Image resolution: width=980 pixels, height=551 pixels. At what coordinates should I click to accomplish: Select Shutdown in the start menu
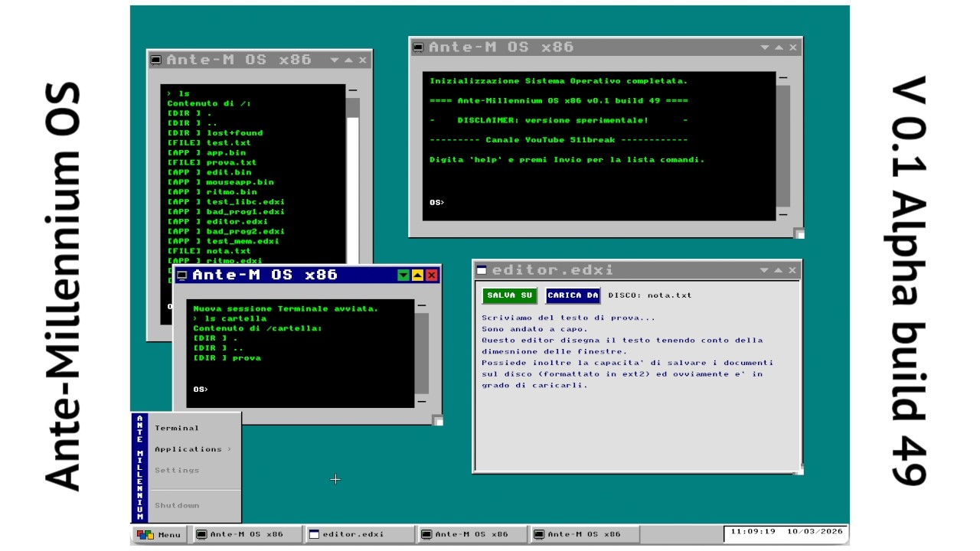point(177,506)
